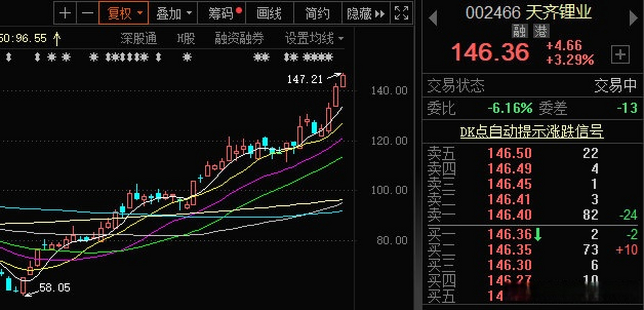
Task: Expand the 设置均线 dropdown
Action: click(314, 39)
